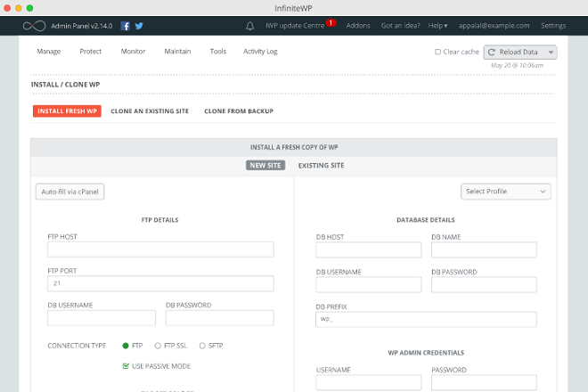Open Settings in the top bar

coord(553,26)
